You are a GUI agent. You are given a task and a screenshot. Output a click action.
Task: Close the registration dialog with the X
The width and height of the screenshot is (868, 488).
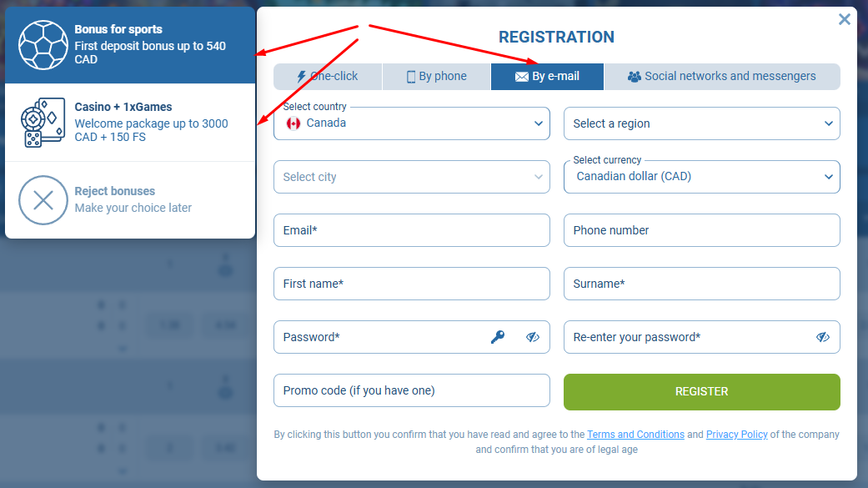pyautogui.click(x=845, y=19)
